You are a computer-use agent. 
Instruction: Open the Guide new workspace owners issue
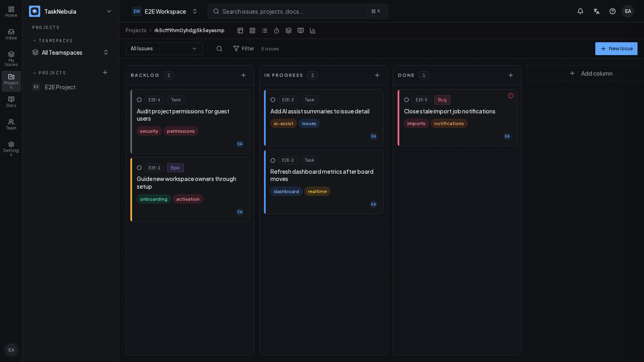coord(190,189)
